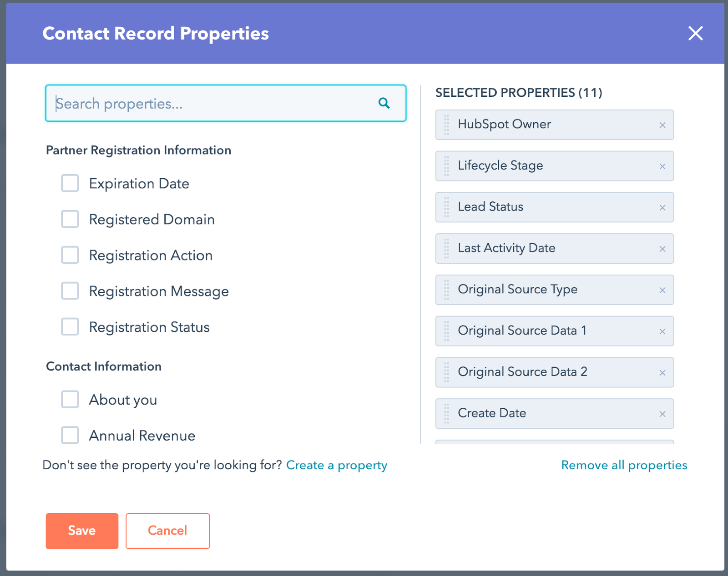The image size is (728, 576).
Task: Remove Lifecycle Stage from selected properties
Action: 662,166
